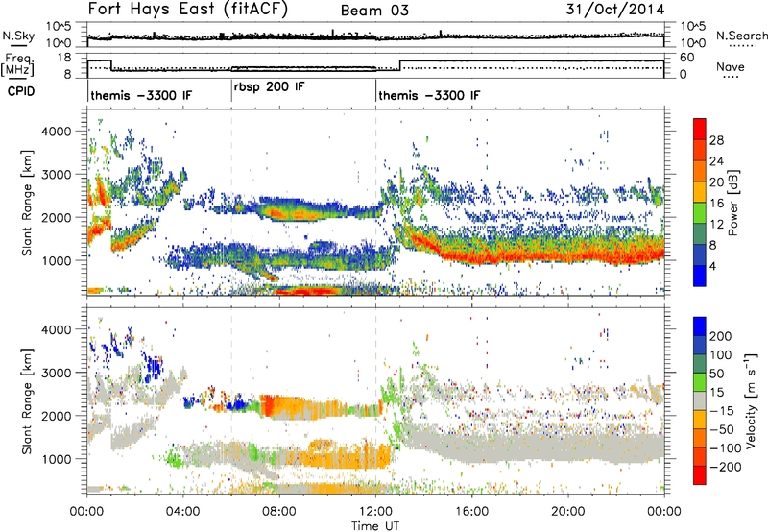
Task: Click the '50' tick on Velocity scale
Action: point(717,374)
